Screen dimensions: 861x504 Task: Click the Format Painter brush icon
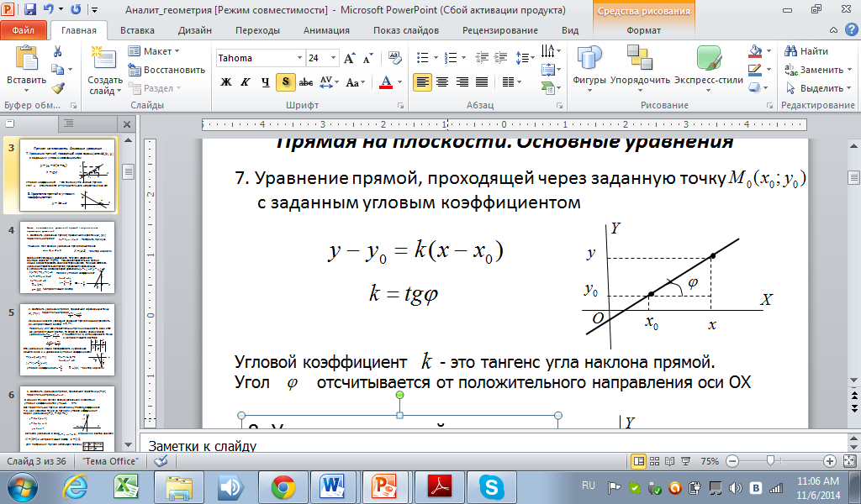[x=57, y=88]
